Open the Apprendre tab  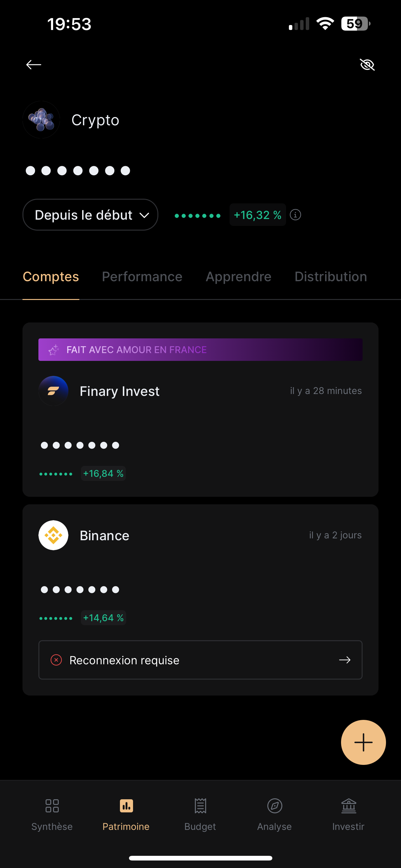point(238,277)
